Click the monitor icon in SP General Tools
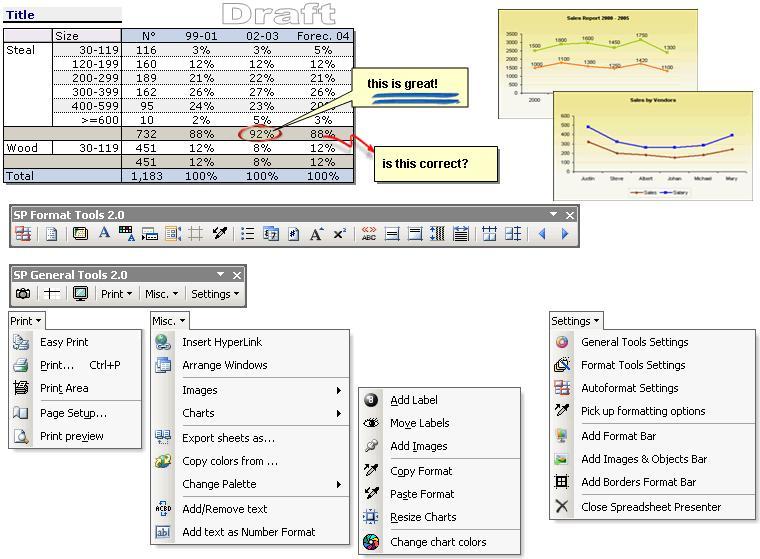Screen dimensions: 760x559 click(x=80, y=294)
